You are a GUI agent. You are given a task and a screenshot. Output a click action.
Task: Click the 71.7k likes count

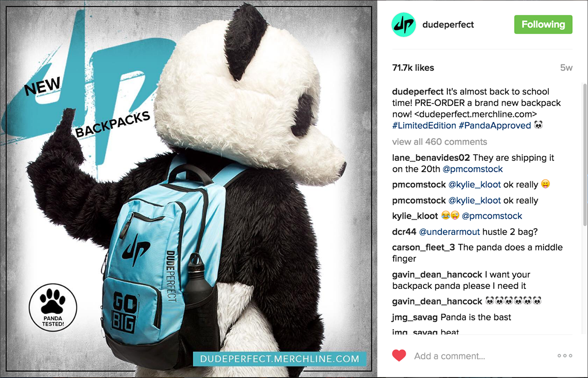(413, 68)
